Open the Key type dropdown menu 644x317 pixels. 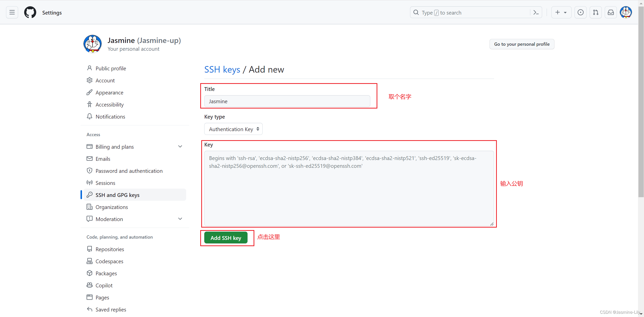coord(232,129)
